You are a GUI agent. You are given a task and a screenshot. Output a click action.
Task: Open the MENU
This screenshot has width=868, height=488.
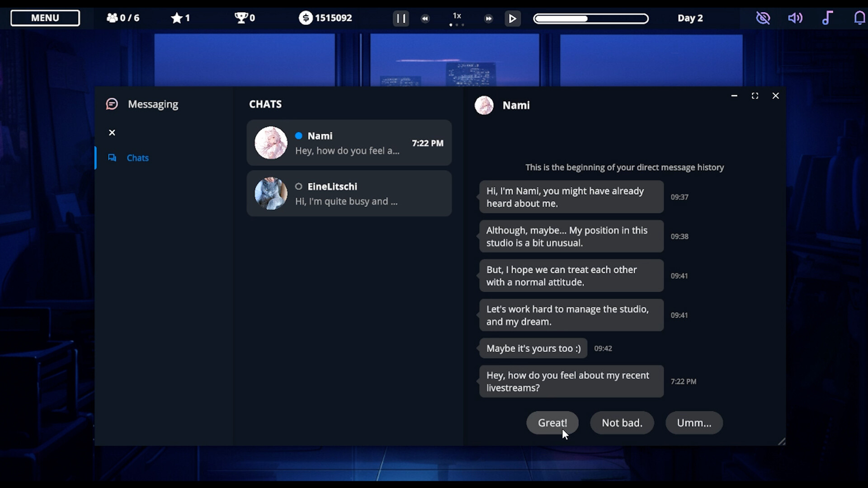click(x=45, y=18)
